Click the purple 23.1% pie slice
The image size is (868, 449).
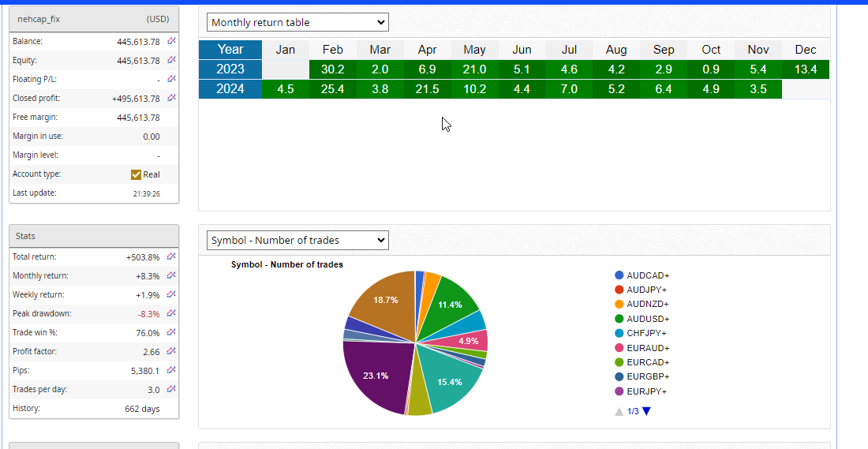(x=376, y=377)
